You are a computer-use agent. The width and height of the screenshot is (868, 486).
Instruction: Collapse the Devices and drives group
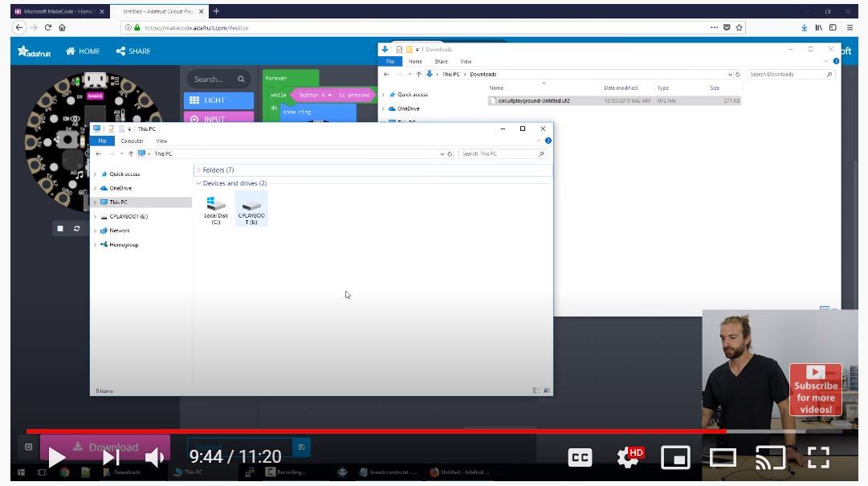click(198, 183)
